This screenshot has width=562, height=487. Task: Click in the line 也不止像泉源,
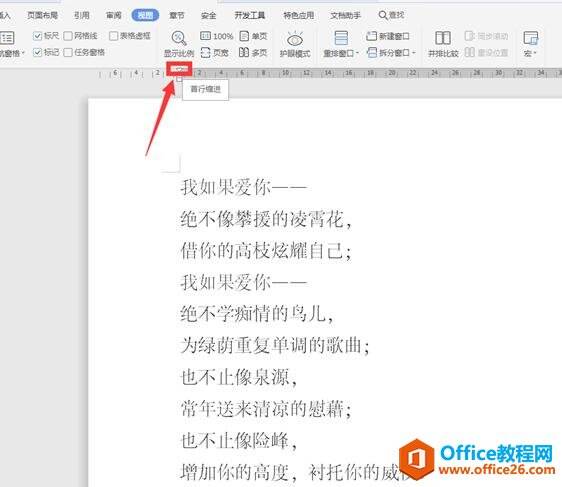tap(239, 377)
